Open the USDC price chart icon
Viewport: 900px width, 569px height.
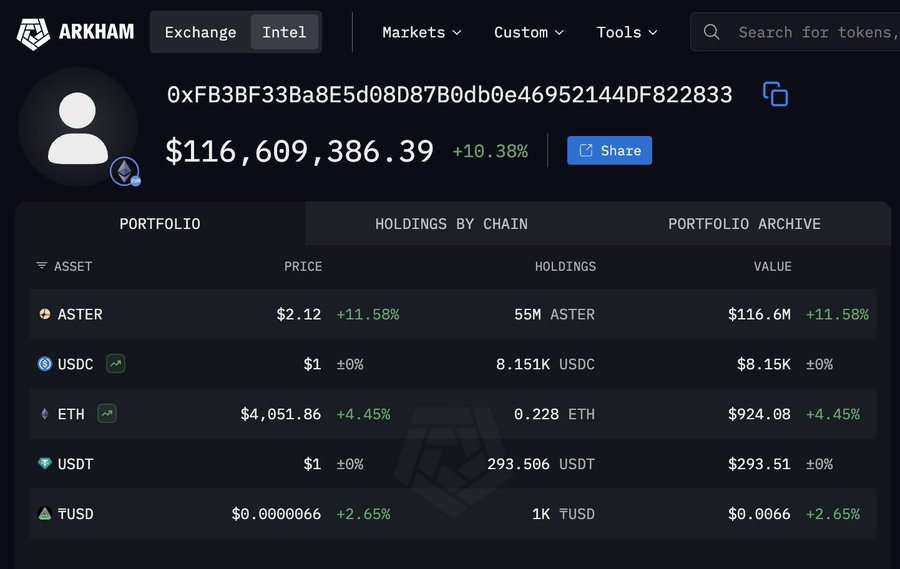[x=116, y=364]
